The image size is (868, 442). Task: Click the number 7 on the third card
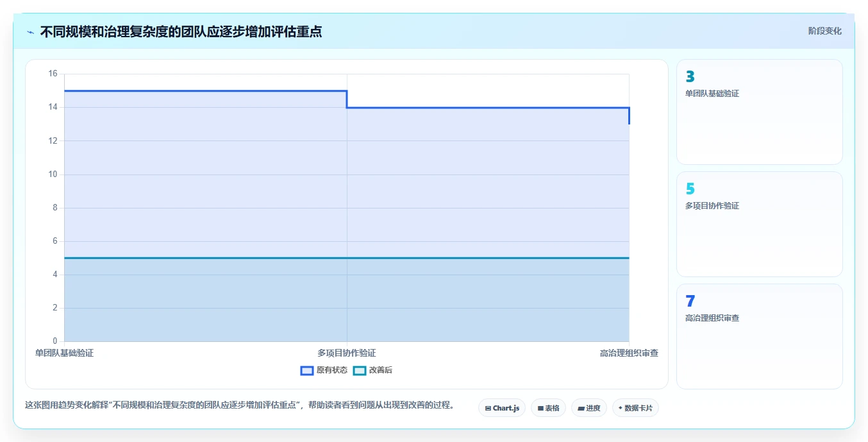coord(690,302)
